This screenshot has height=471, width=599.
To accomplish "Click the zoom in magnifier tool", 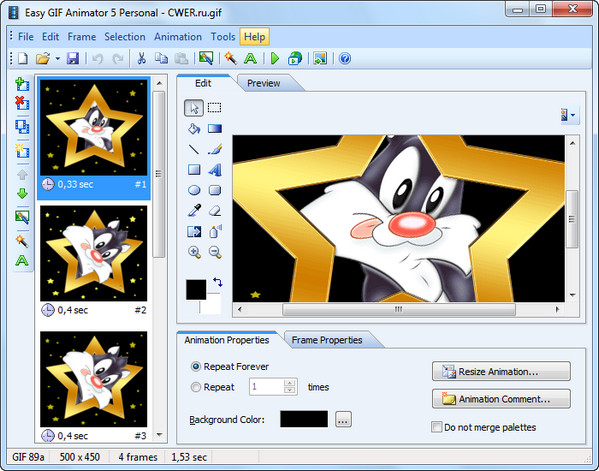I will pos(194,252).
